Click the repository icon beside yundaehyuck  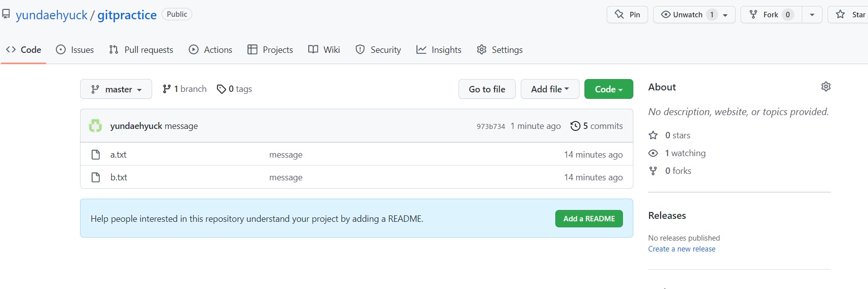point(6,14)
